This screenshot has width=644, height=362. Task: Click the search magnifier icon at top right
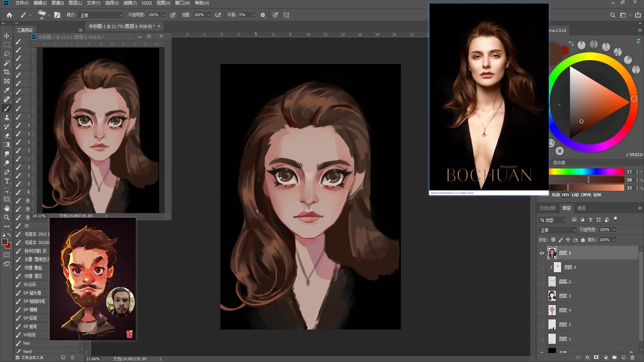(612, 15)
